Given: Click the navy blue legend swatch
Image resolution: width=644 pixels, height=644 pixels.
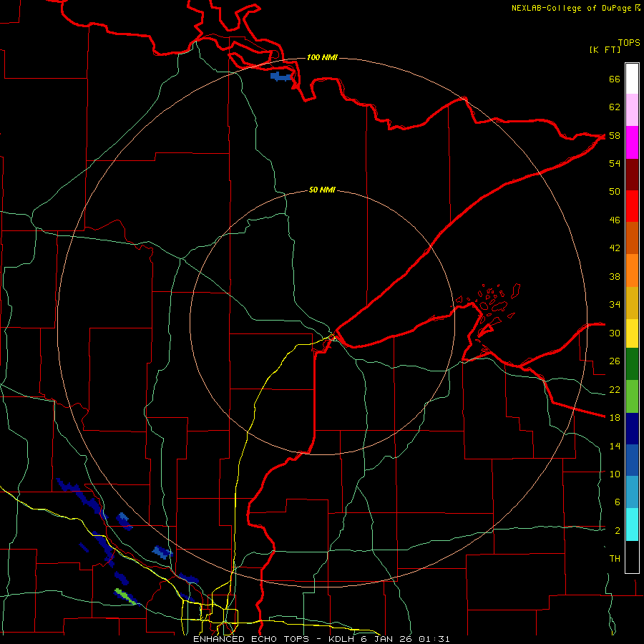Looking at the screenshot, I should pyautogui.click(x=632, y=429).
